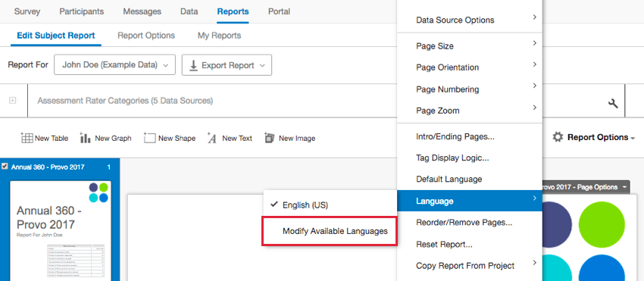Switch to the Messages tab
The height and width of the screenshot is (281, 644).
pos(142,11)
